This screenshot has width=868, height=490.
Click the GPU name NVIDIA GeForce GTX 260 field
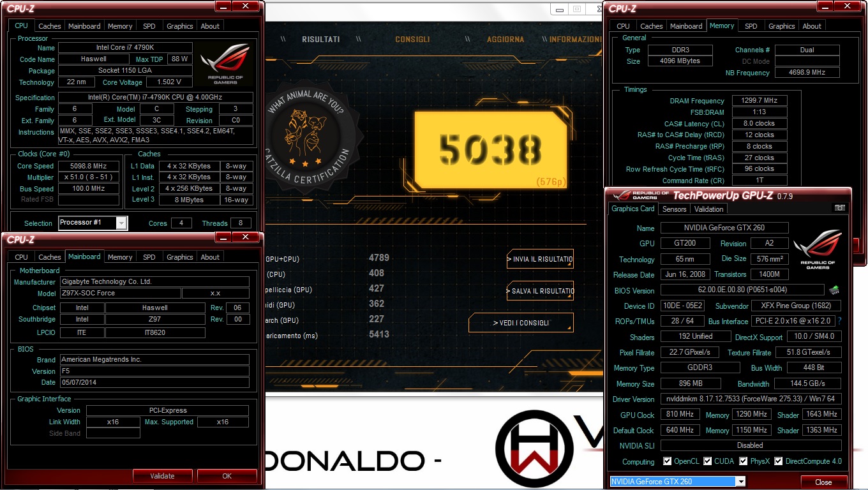[724, 228]
